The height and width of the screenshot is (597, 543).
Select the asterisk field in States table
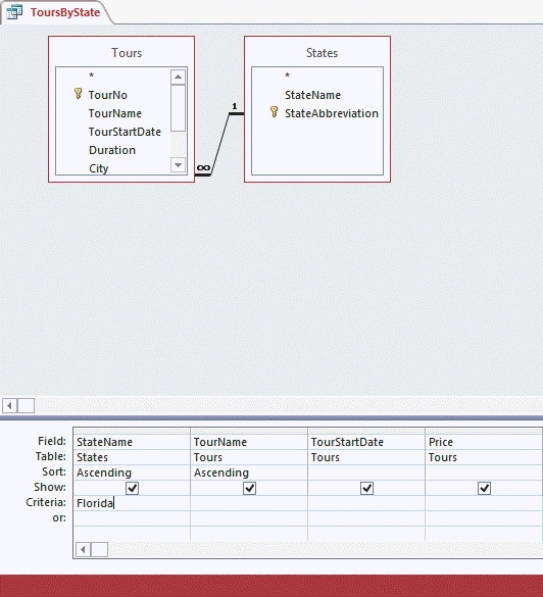point(287,76)
